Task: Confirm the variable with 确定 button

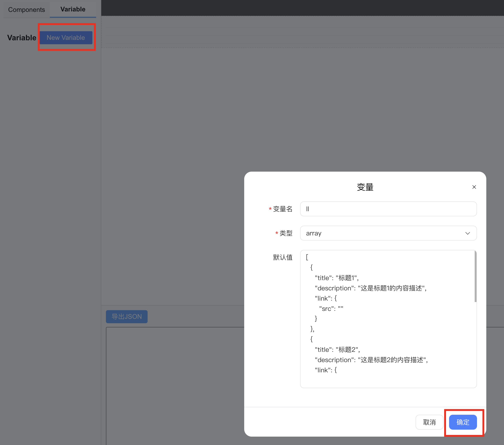Action: pyautogui.click(x=463, y=422)
